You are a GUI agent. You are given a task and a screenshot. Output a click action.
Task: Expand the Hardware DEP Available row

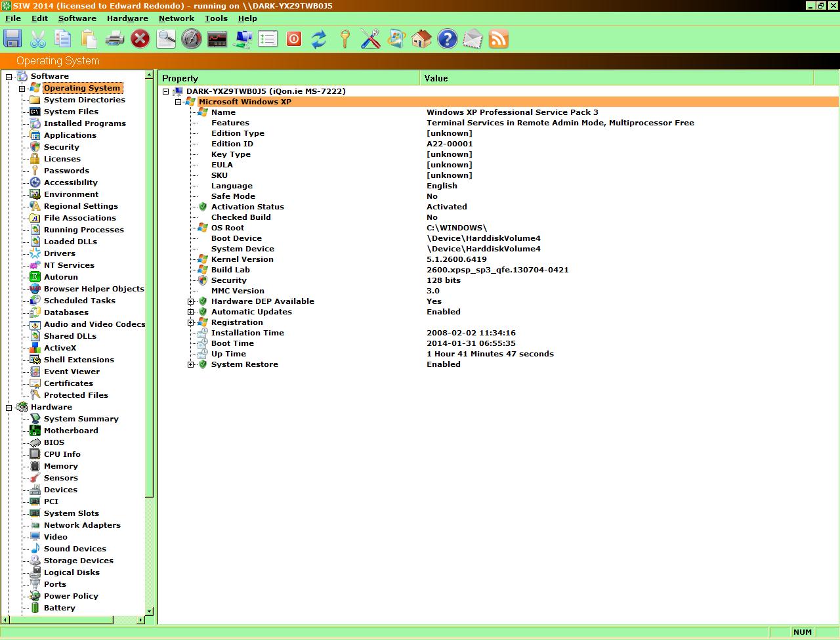tap(190, 301)
